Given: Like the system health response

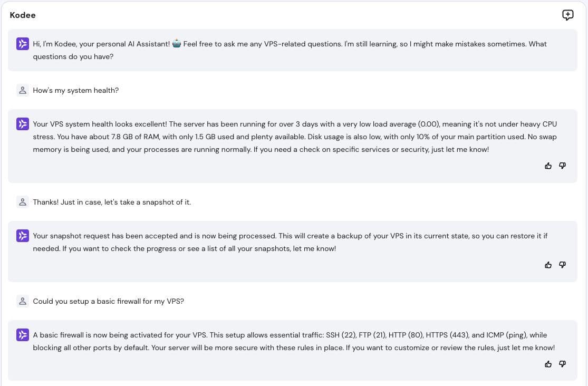Looking at the screenshot, I should click(548, 166).
